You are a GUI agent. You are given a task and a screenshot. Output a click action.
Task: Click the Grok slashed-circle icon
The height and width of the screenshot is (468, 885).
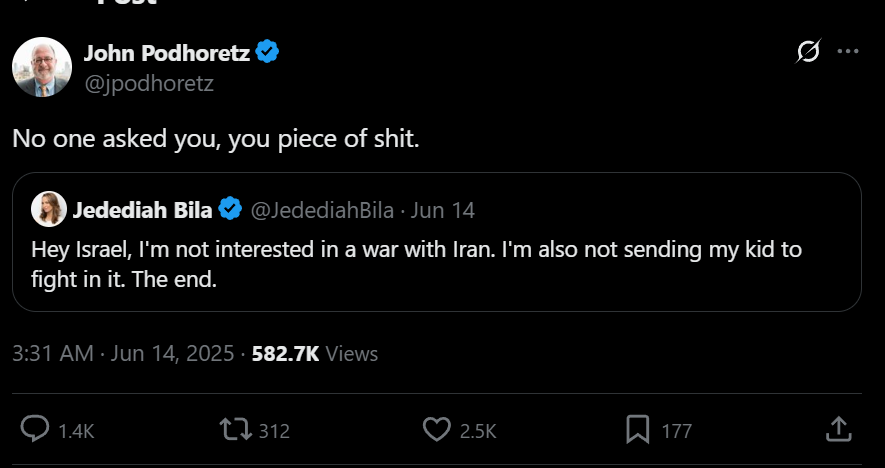(x=808, y=51)
